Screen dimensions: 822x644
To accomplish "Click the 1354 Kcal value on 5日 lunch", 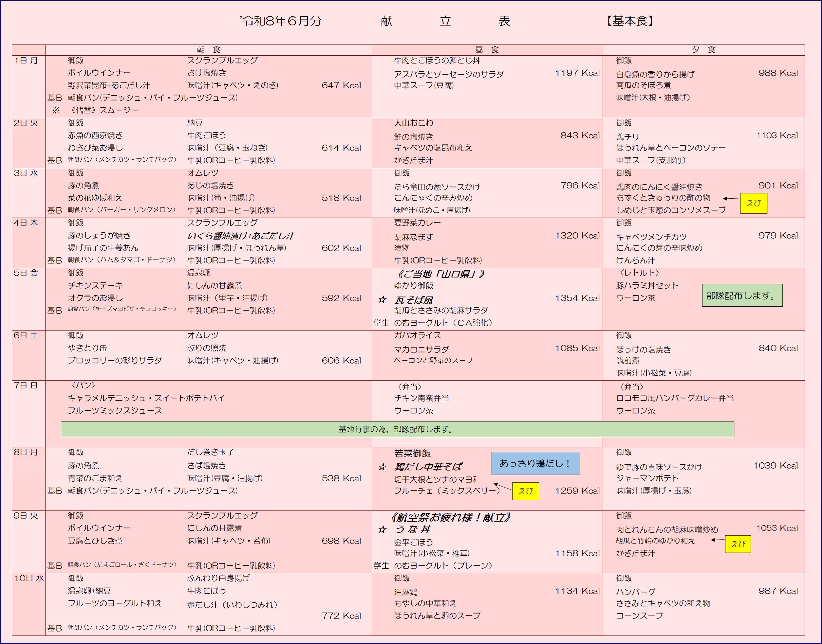I will point(577,298).
